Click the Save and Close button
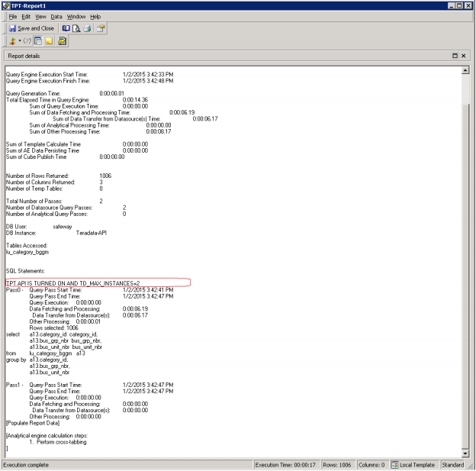The image size is (476, 471). click(x=31, y=28)
